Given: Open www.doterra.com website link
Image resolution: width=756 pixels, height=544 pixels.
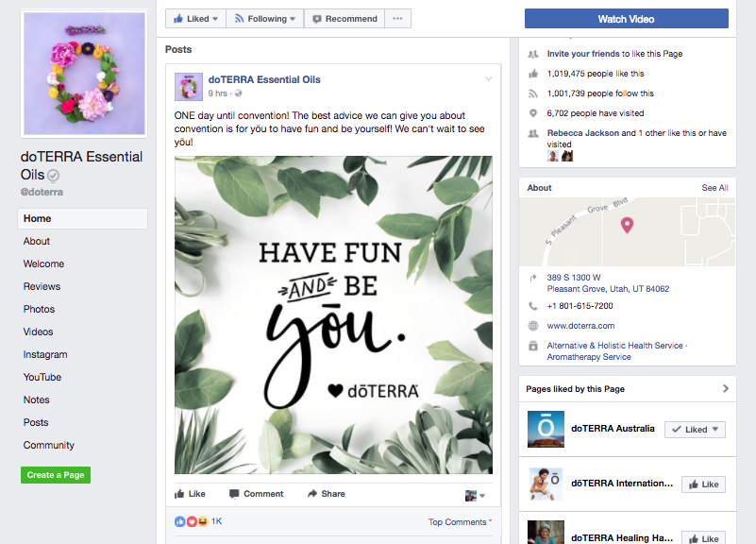Looking at the screenshot, I should click(580, 326).
